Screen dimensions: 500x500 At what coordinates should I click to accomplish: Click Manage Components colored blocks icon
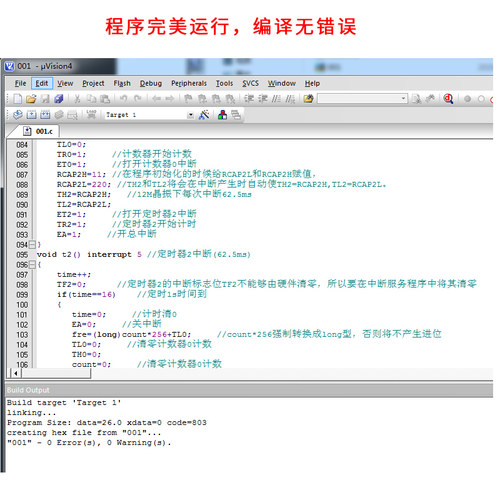tap(222, 115)
